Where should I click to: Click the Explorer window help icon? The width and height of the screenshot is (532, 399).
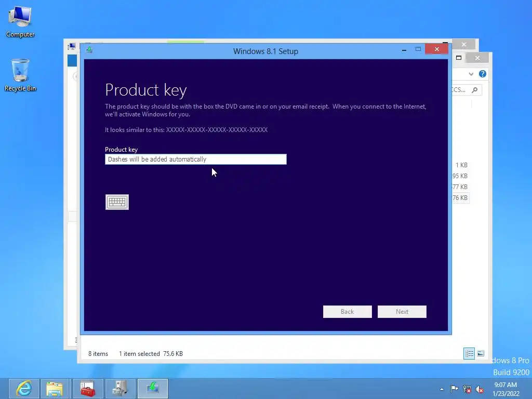pos(483,74)
